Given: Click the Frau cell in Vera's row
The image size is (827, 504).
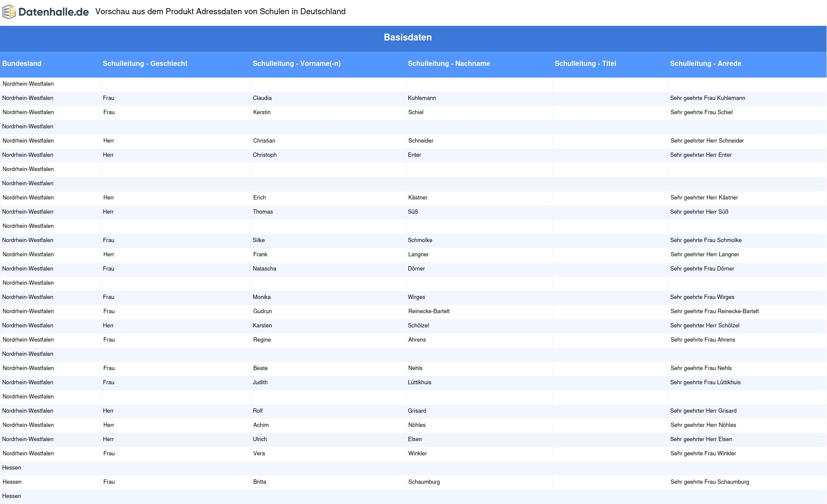Looking at the screenshot, I should point(109,454).
